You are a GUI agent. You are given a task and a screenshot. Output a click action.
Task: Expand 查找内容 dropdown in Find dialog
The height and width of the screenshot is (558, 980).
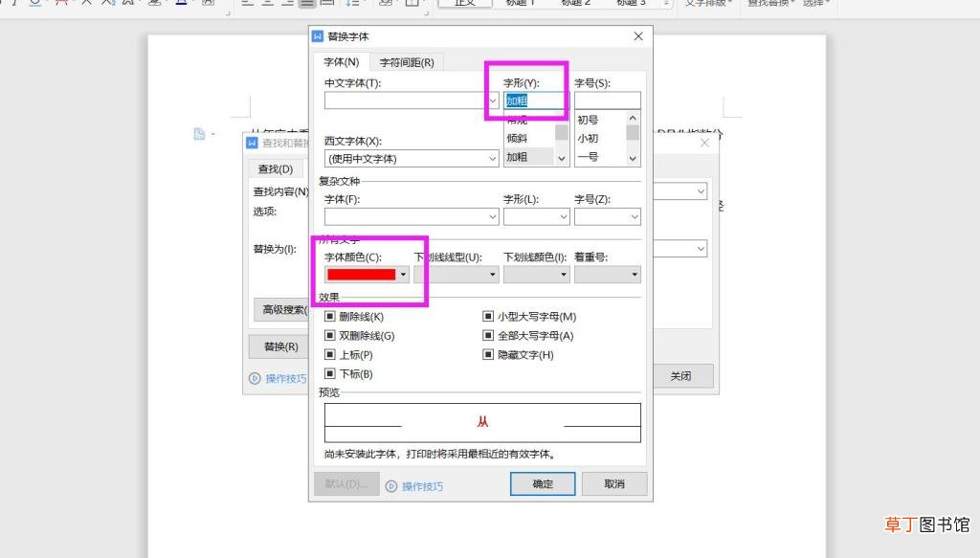click(x=701, y=190)
